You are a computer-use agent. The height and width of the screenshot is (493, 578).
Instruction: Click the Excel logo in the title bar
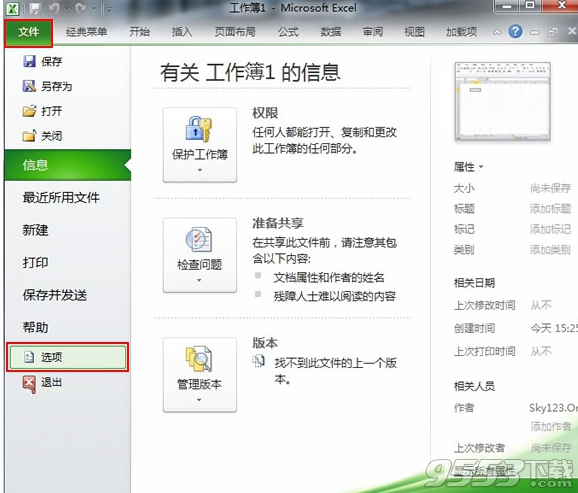pyautogui.click(x=13, y=8)
